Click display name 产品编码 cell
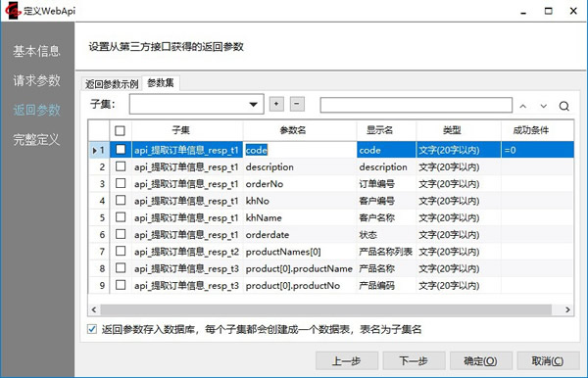The height and width of the screenshot is (378, 588). pos(386,286)
